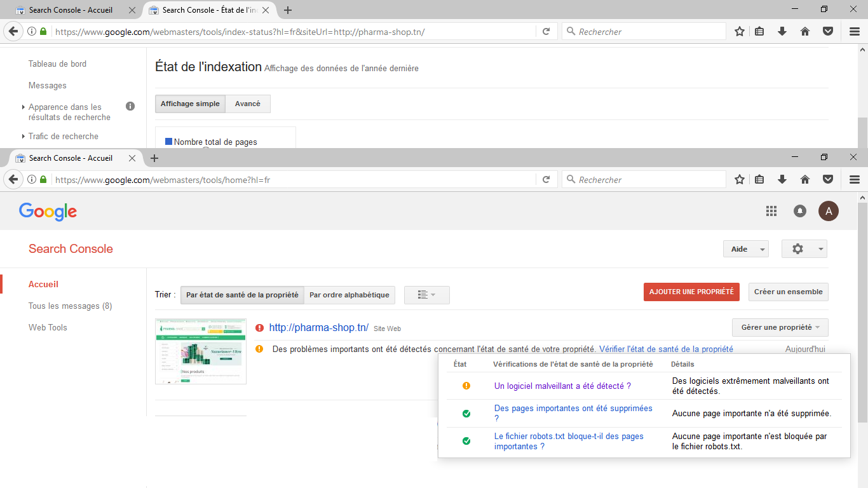Open the account avatar 'A'
868x488 pixels.
point(828,211)
